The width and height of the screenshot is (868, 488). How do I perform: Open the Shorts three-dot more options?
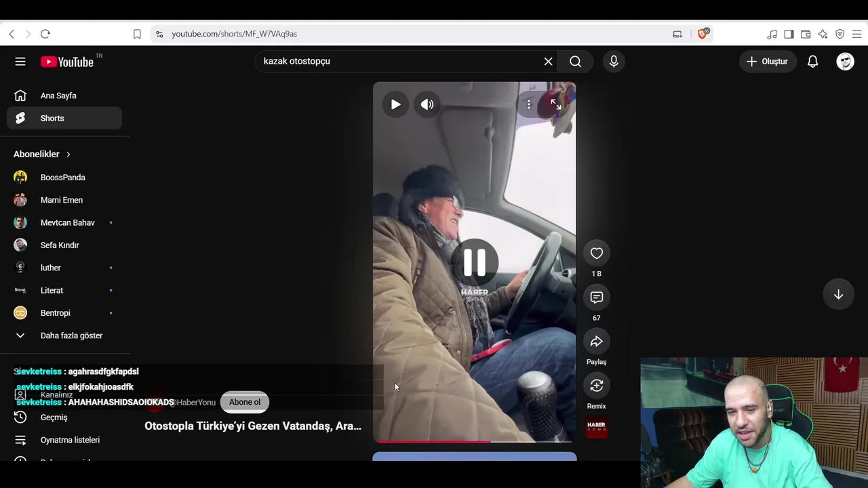pos(529,104)
